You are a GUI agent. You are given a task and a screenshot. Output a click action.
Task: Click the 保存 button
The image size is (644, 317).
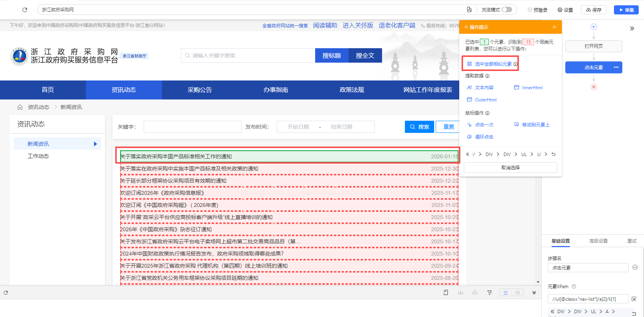tap(593, 10)
